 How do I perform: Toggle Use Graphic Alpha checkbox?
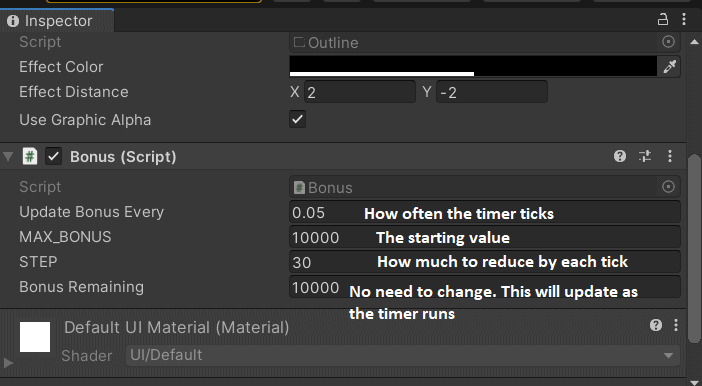297,120
